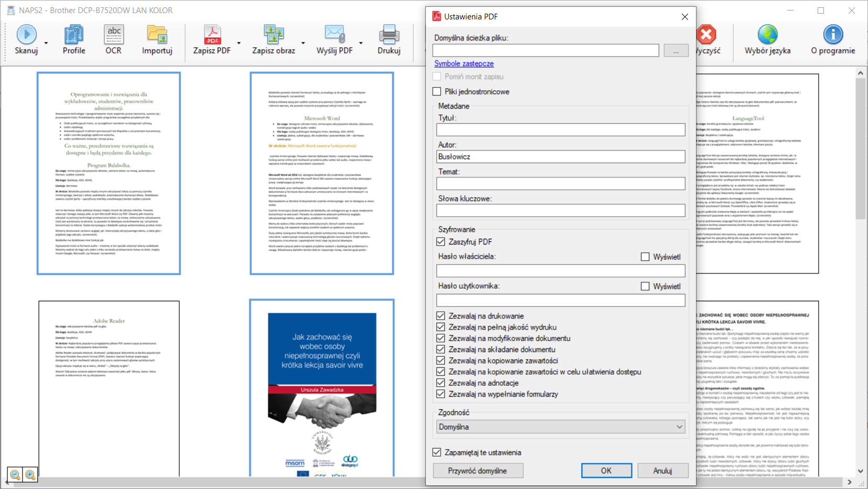The height and width of the screenshot is (489, 868).
Task: Print scans using the Drukuj tool
Action: (x=388, y=39)
